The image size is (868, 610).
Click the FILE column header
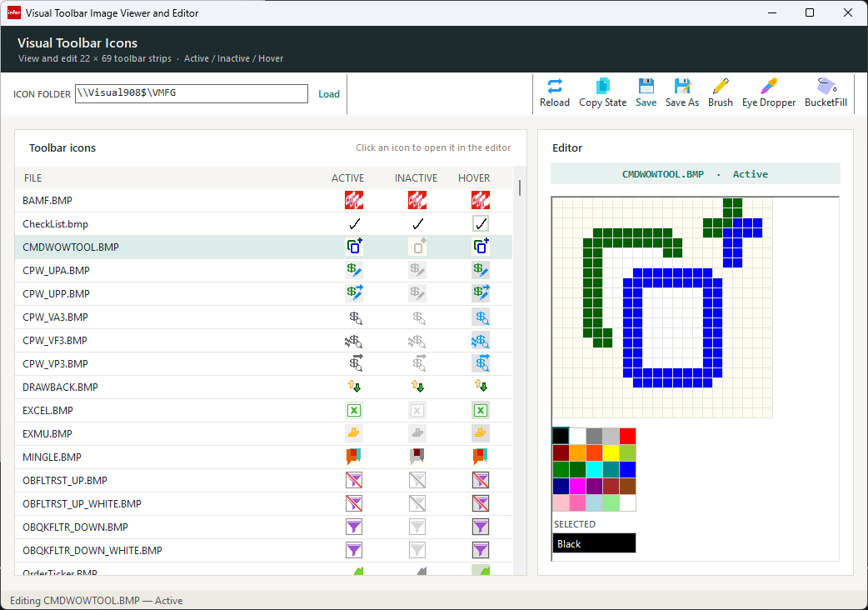[x=32, y=178]
